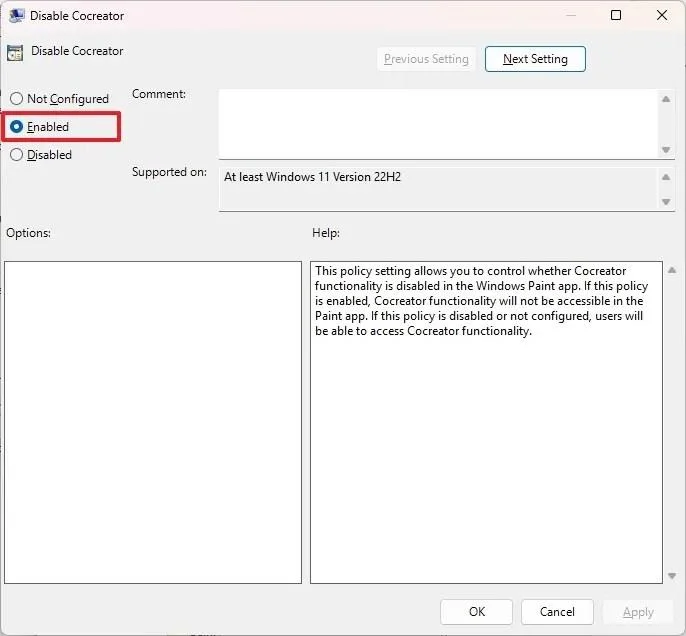Click the title bar policy icon
The width and height of the screenshot is (686, 636).
17,16
